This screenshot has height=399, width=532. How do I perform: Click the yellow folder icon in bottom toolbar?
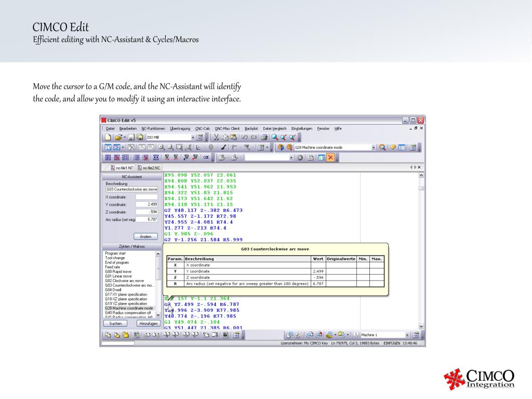pos(126,335)
